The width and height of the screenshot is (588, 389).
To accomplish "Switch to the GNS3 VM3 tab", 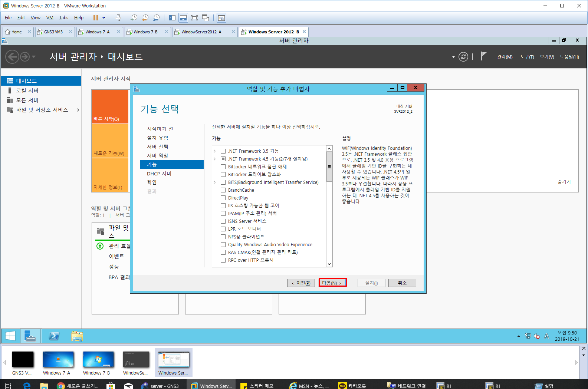I will (x=55, y=32).
